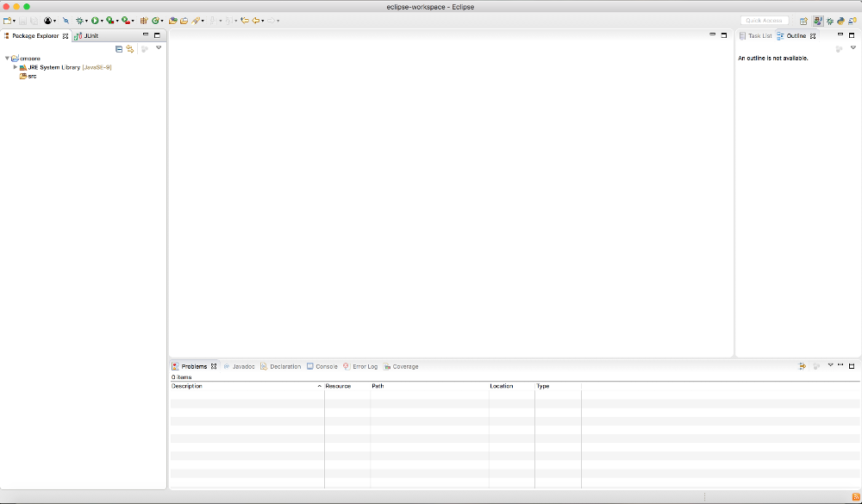
Task: Open the dropdown arrow beside Run button
Action: click(103, 21)
